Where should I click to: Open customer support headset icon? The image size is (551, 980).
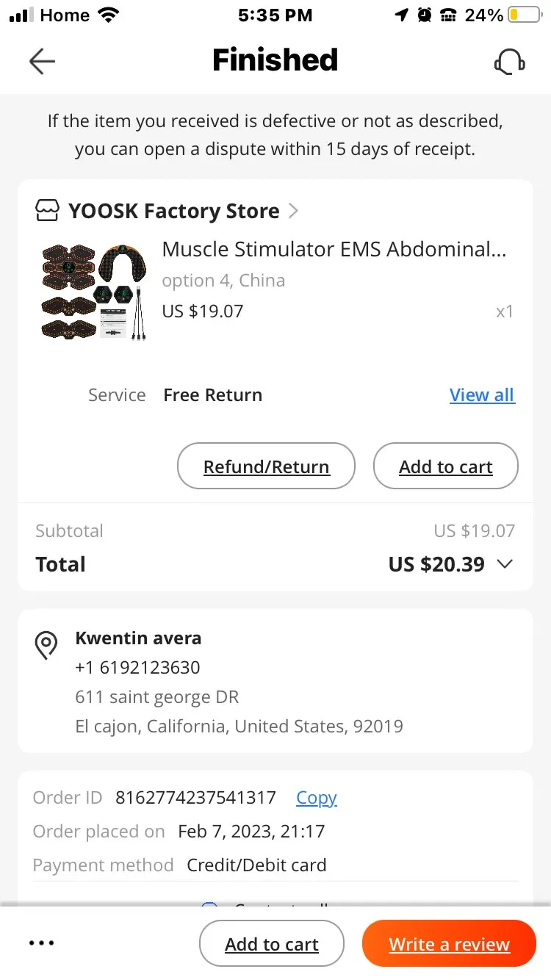[509, 62]
